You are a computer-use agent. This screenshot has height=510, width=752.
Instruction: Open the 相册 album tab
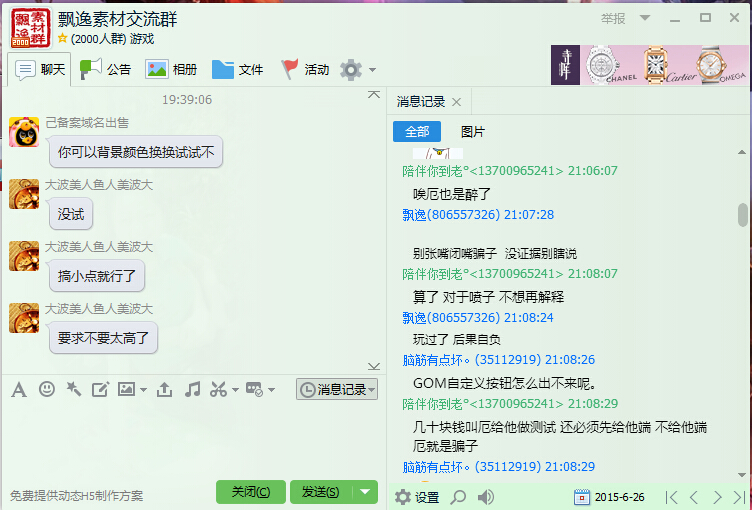(171, 70)
